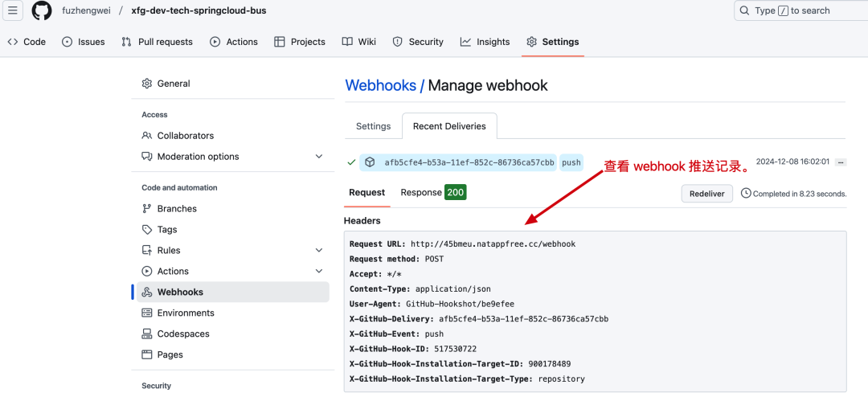Click the X-GitHub-Hook-ID value 517530722
The image size is (868, 393).
click(x=454, y=350)
